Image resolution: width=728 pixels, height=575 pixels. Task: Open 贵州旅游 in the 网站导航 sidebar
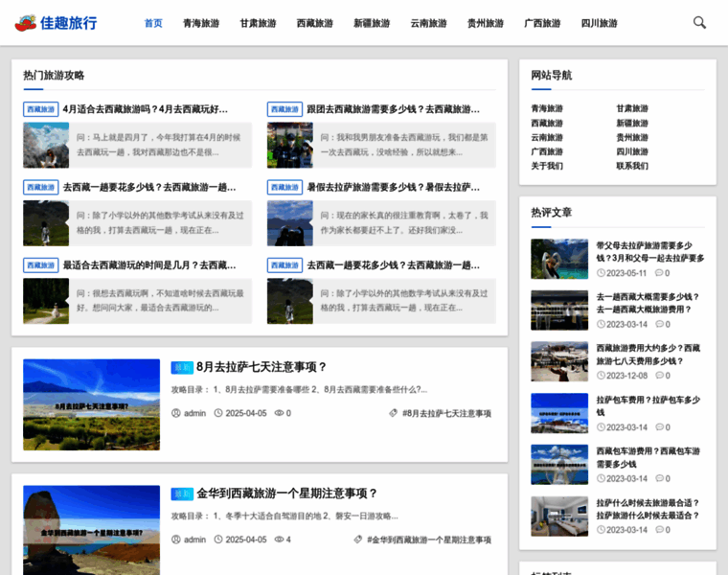[632, 137]
